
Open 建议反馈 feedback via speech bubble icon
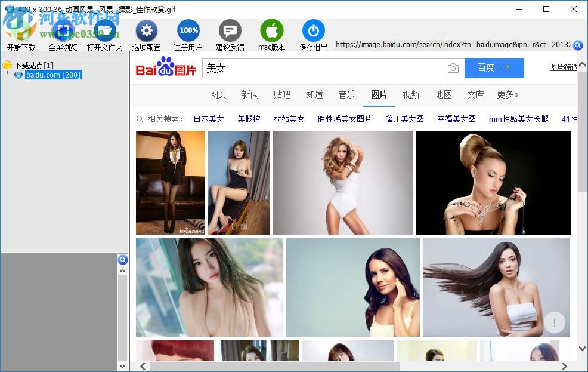230,30
